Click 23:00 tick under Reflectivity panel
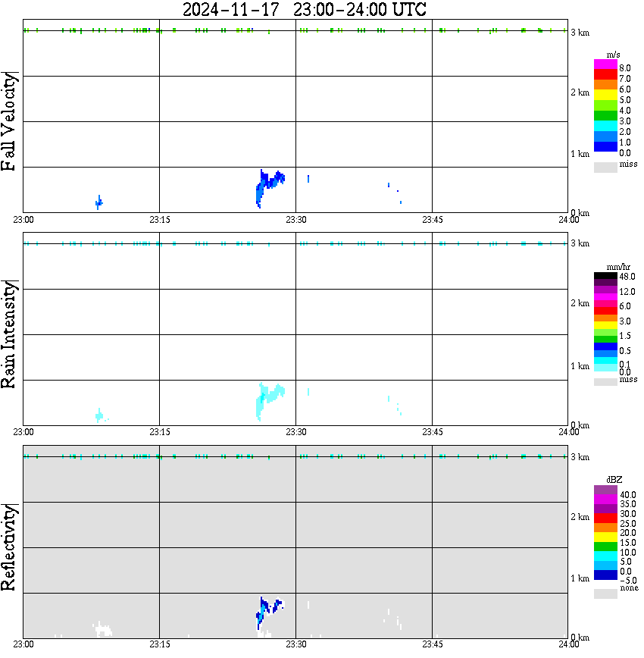 (23, 644)
